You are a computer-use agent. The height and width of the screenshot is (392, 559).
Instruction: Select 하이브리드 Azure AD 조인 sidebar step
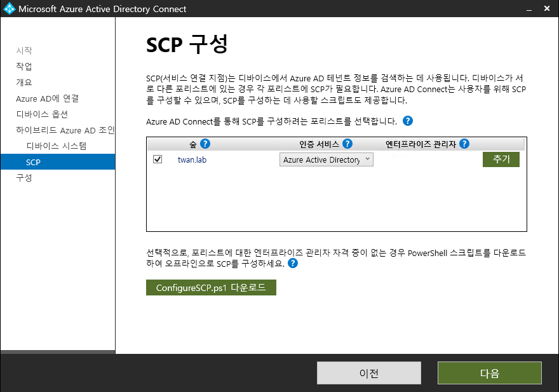pyautogui.click(x=65, y=130)
